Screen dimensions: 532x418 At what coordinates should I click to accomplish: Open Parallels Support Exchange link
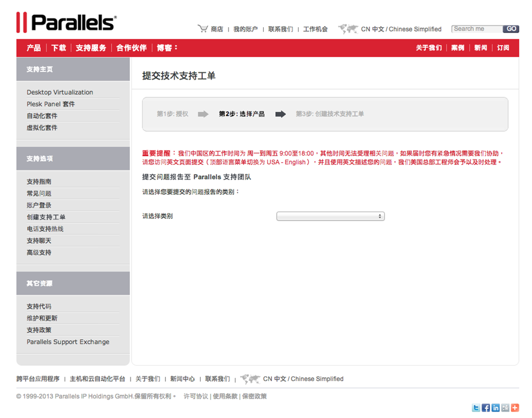[x=68, y=342]
